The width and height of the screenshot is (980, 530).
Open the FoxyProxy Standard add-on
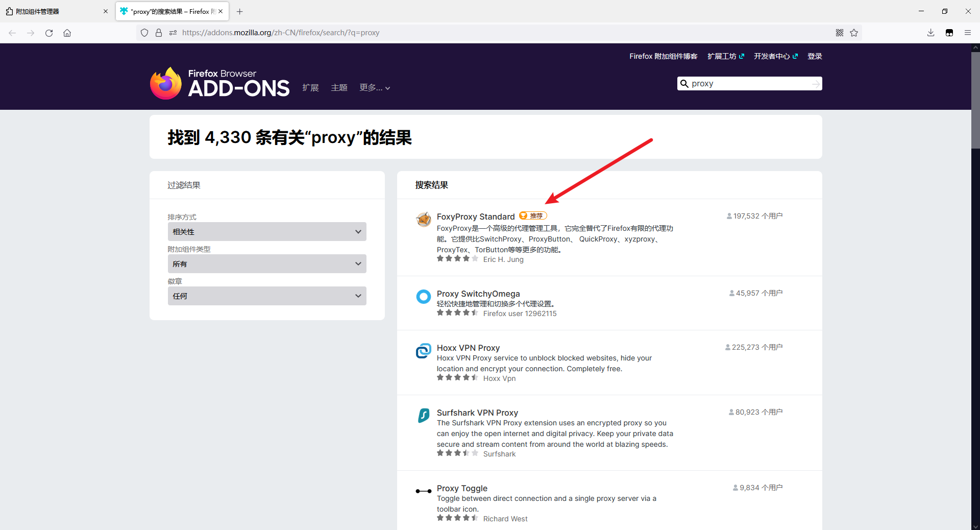(476, 216)
